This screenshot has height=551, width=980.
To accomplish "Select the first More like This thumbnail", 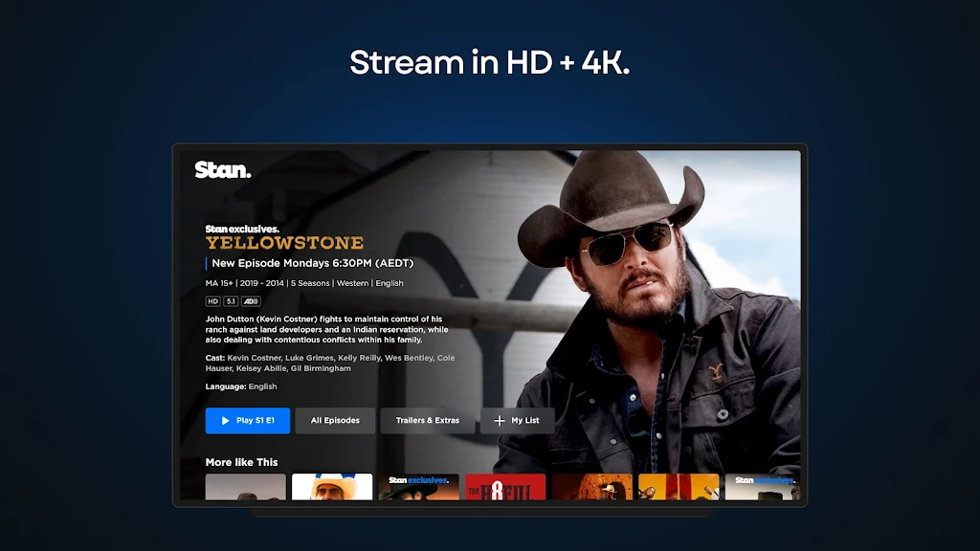I will (x=245, y=487).
